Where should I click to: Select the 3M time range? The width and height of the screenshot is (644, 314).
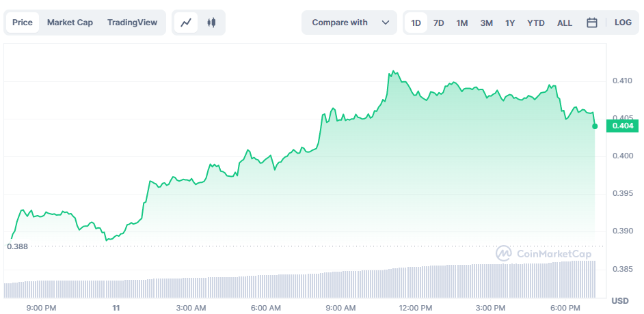486,23
